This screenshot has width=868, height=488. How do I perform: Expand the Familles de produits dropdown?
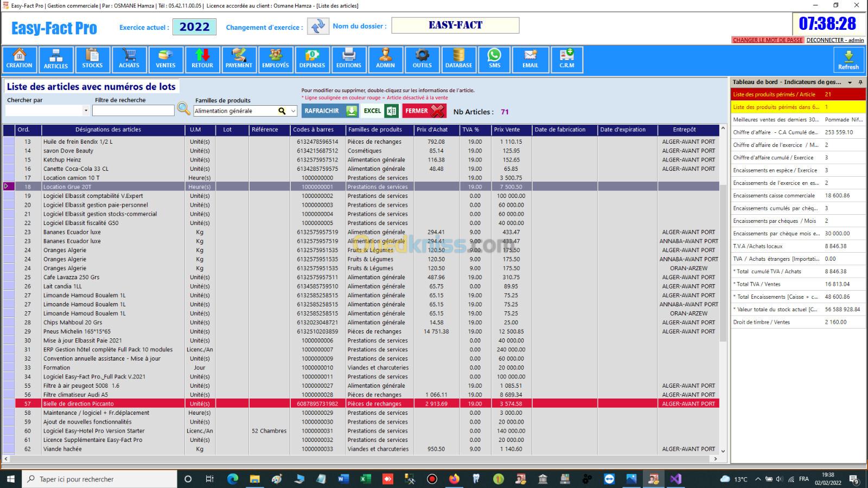click(293, 111)
